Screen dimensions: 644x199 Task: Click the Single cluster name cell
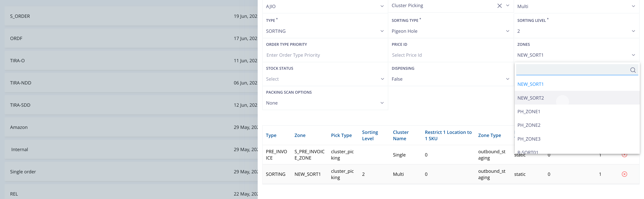coord(399,155)
